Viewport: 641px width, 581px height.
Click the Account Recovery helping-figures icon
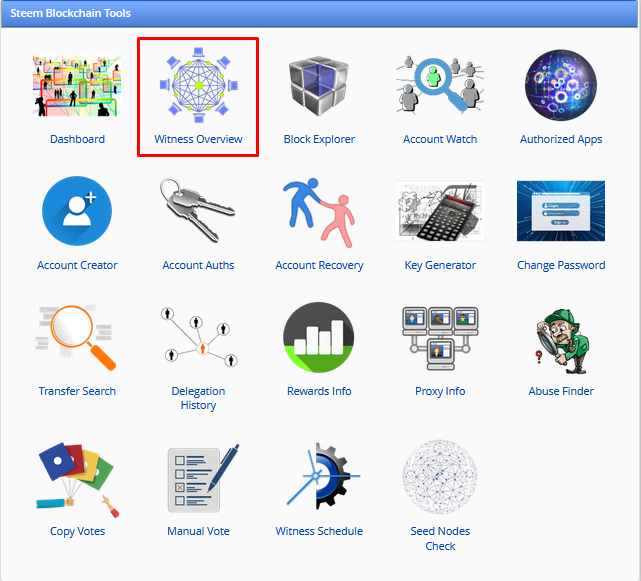pyautogui.click(x=319, y=213)
